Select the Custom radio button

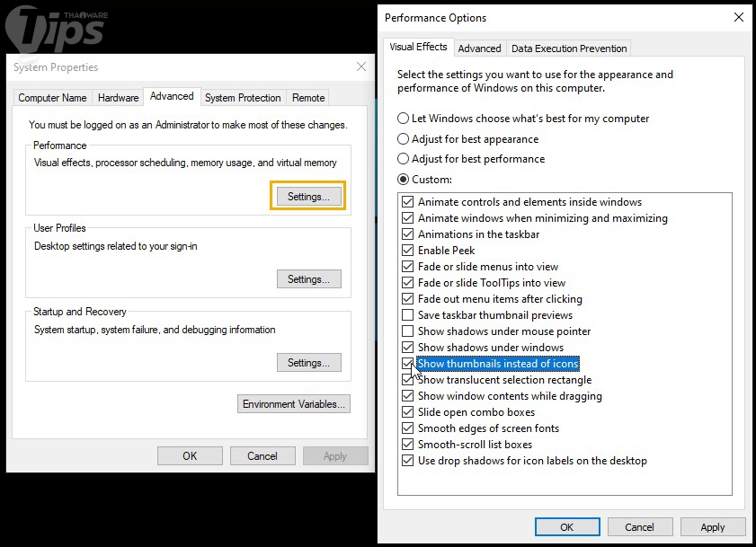[403, 180]
